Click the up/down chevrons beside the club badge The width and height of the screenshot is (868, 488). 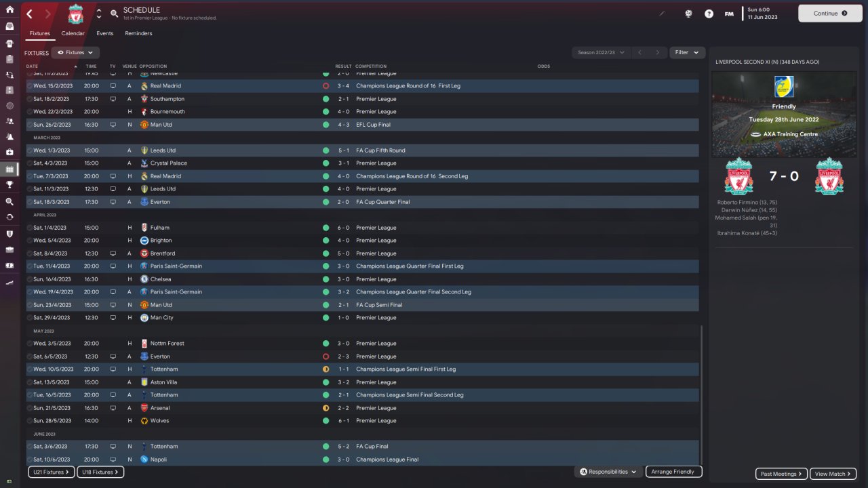pos(99,14)
